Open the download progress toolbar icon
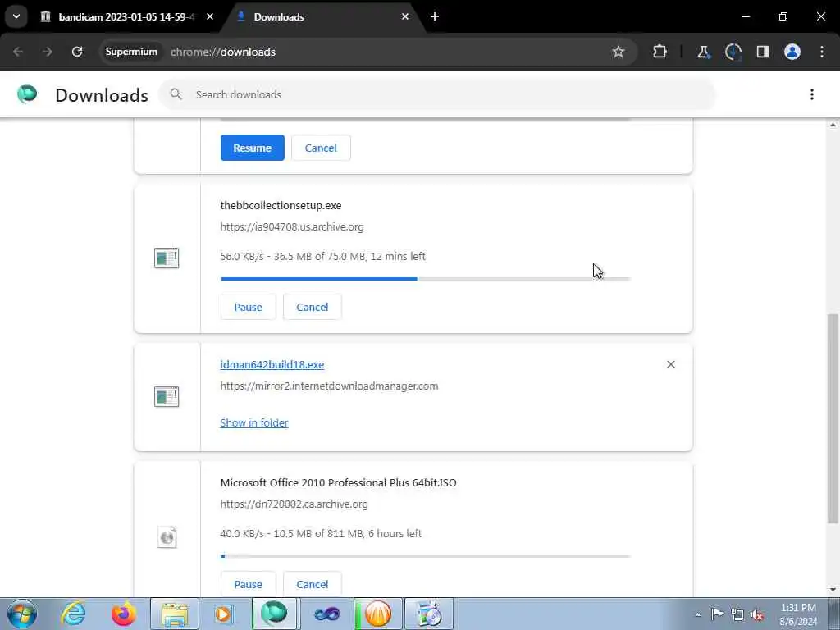 pos(733,52)
